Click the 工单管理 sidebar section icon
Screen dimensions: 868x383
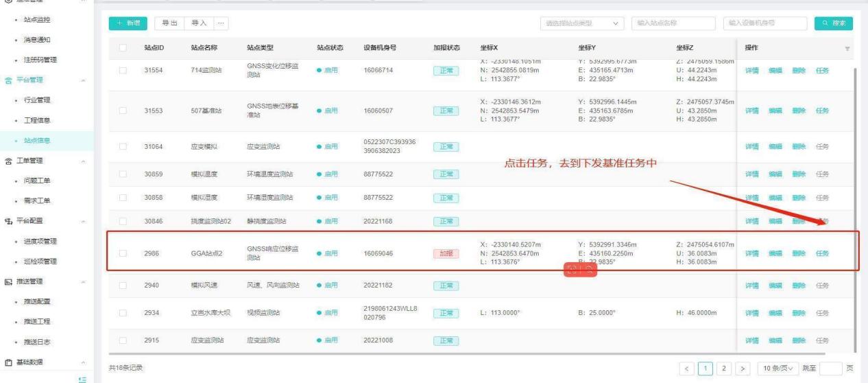click(x=8, y=161)
